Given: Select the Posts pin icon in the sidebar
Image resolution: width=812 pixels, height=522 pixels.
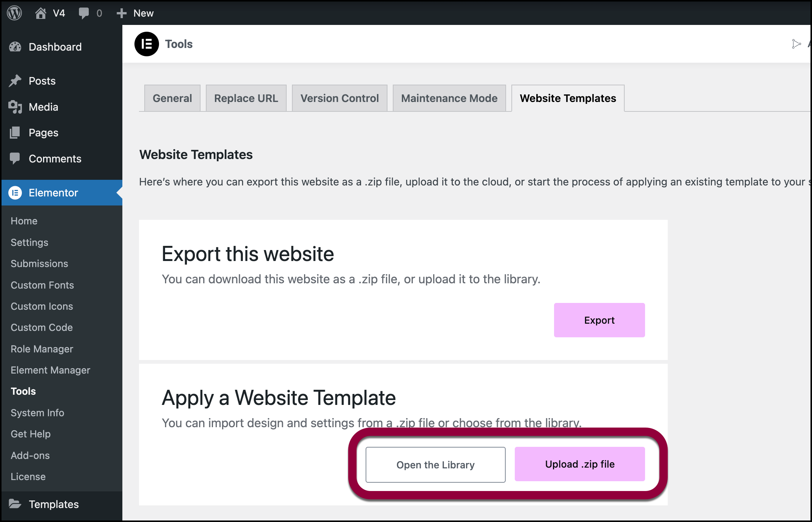Looking at the screenshot, I should click(x=15, y=80).
